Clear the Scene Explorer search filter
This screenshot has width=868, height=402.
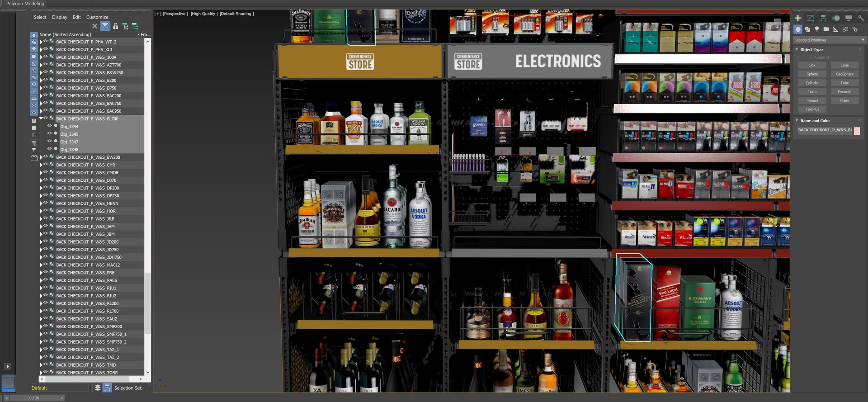coord(94,26)
